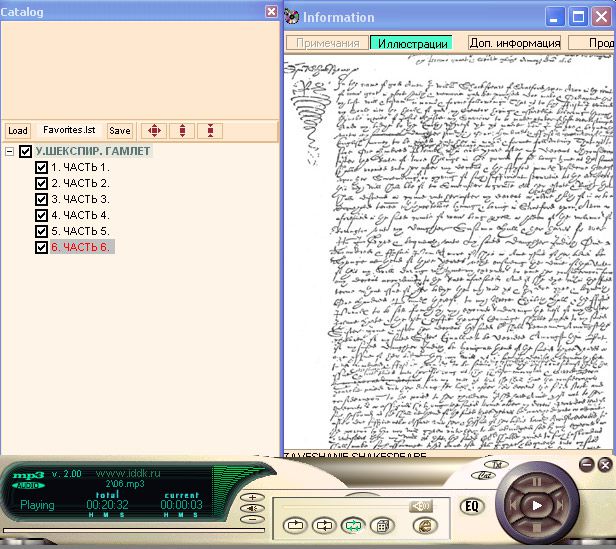Uncheck the 3. ЧАСТЬ 3. checkbox
The width and height of the screenshot is (616, 549).
41,200
